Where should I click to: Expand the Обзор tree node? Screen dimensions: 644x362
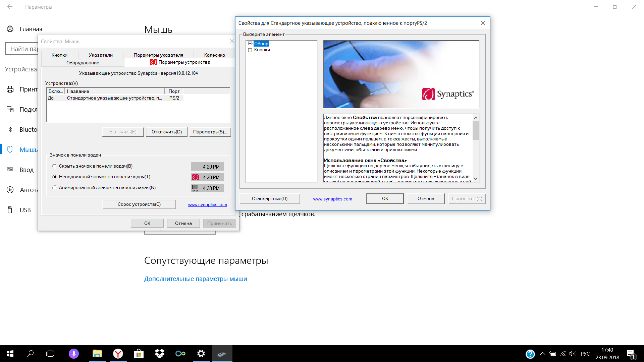[250, 44]
